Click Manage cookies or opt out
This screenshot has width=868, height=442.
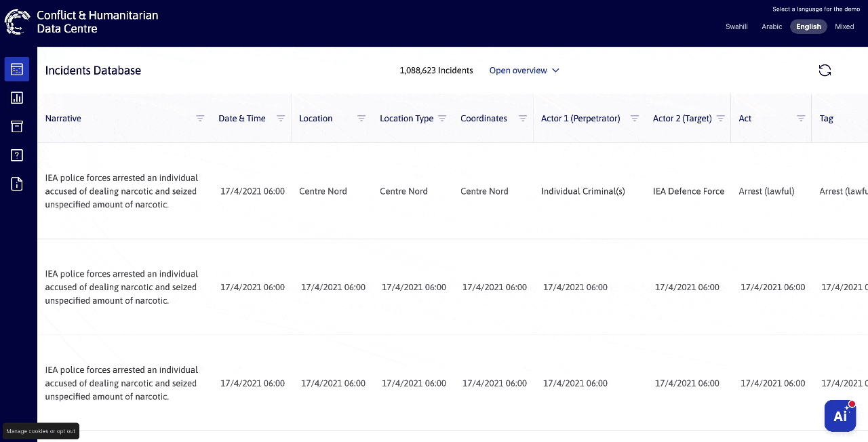tap(41, 431)
